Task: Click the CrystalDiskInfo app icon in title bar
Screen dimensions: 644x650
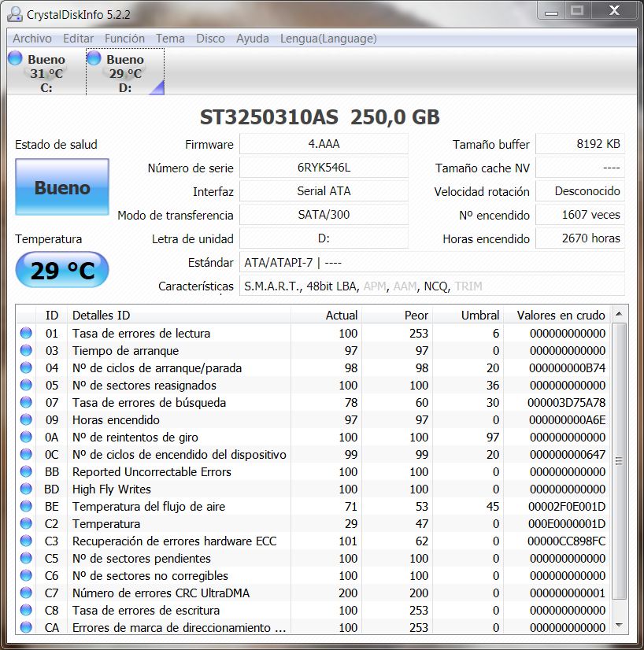Action: pos(15,14)
